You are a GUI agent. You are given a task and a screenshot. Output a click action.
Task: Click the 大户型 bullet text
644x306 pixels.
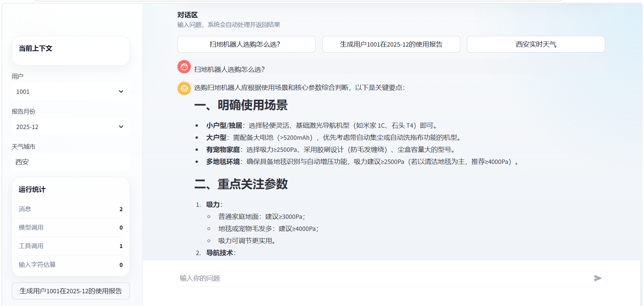[x=334, y=137]
